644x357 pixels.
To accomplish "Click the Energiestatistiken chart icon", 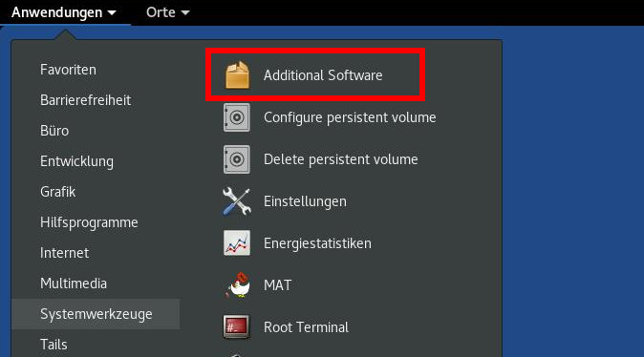I will click(237, 242).
